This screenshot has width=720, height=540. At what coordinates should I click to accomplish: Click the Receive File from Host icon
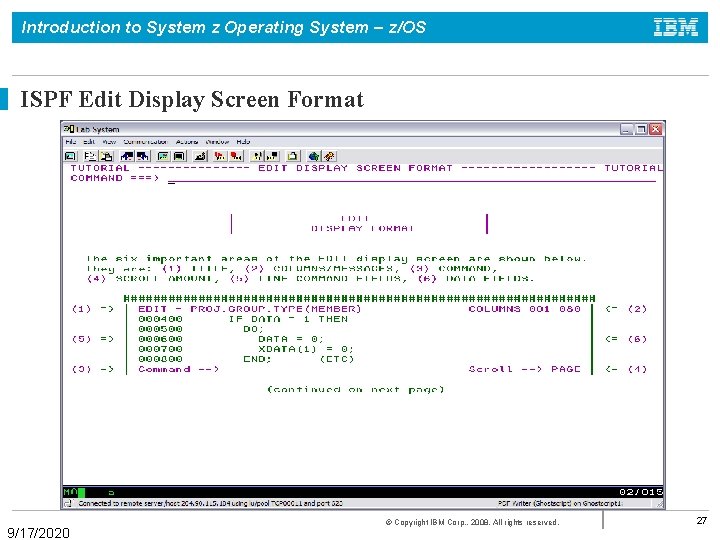(x=143, y=156)
